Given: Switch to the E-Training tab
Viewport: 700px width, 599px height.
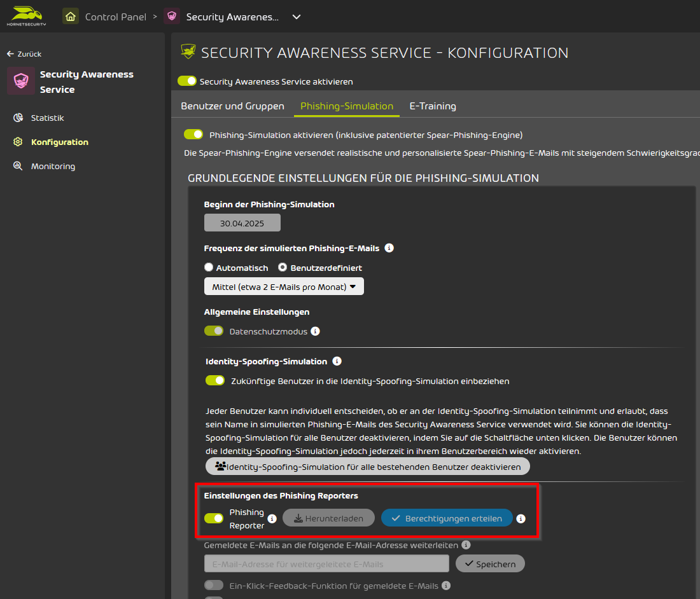Looking at the screenshot, I should pos(433,106).
